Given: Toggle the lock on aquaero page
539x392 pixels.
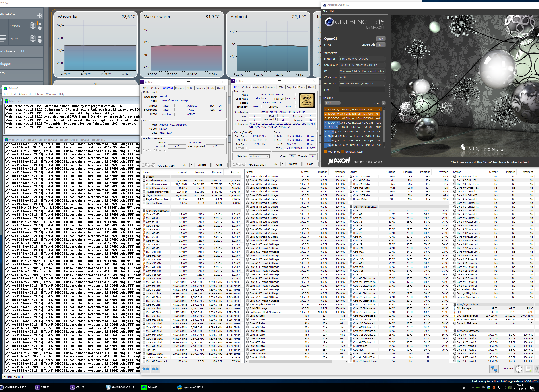Looking at the screenshot, I should coord(40,36).
